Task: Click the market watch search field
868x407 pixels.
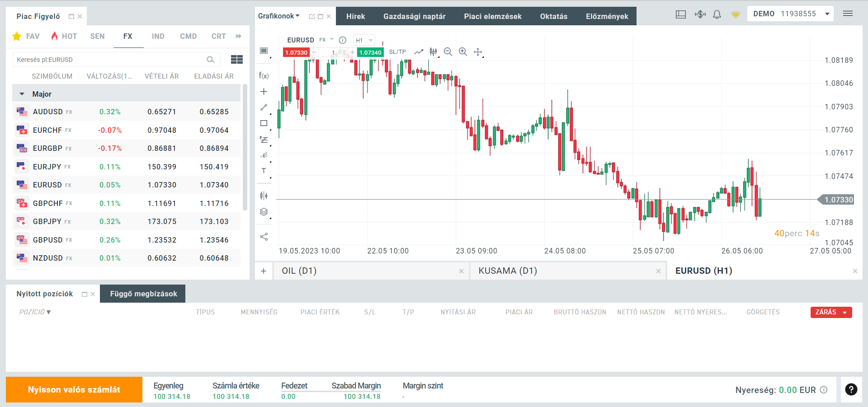Action: coord(116,60)
